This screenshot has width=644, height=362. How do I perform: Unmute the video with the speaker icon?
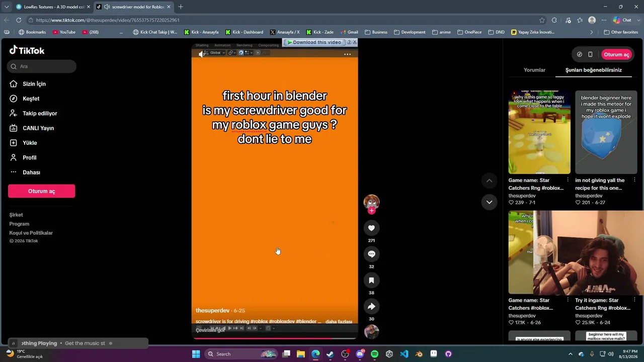click(x=201, y=54)
